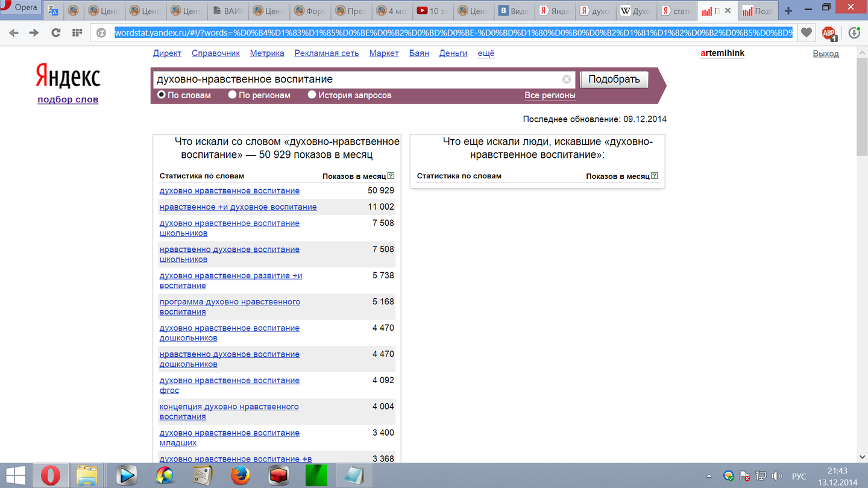Clear the search field with the X icon
The image size is (868, 488).
point(567,80)
